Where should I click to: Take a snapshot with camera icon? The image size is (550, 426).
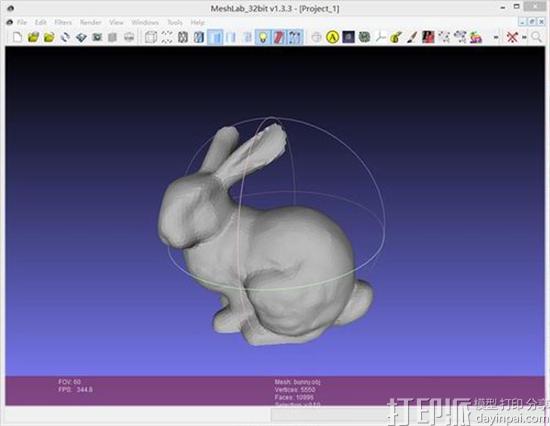[97, 37]
